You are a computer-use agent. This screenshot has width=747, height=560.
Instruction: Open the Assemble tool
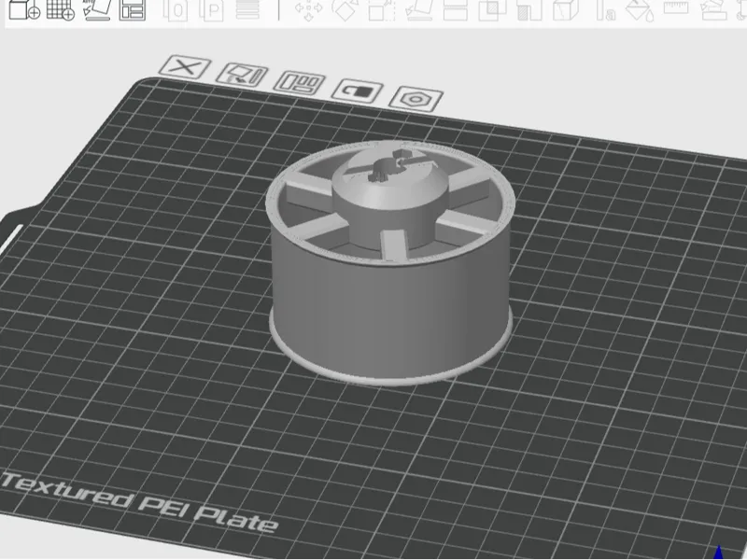pos(713,9)
